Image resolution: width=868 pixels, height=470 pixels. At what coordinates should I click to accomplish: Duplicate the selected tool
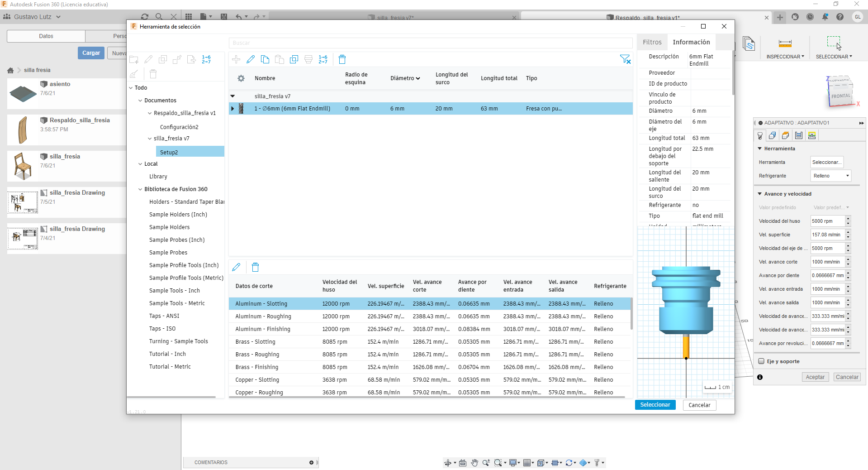click(x=294, y=59)
